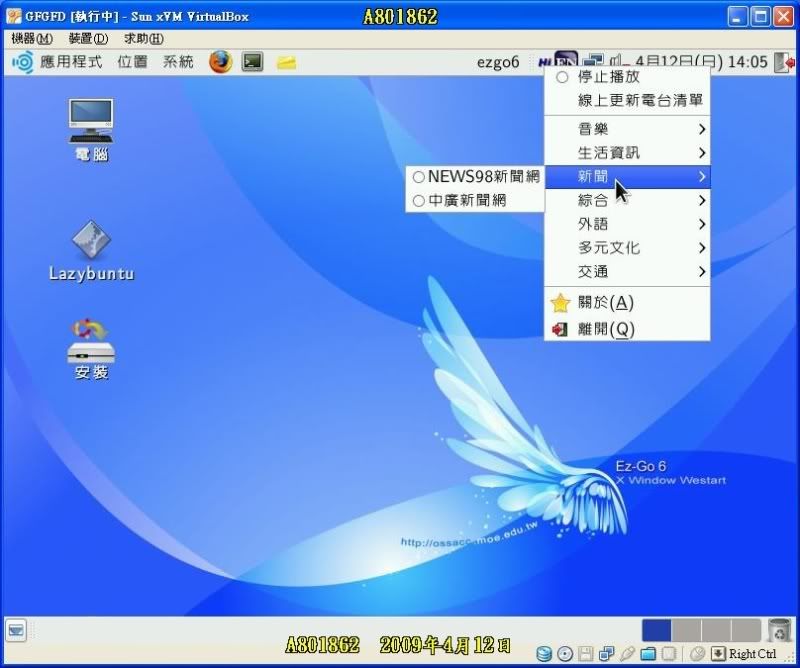
Task: Click the host key arrow indicator icon
Action: [718, 654]
